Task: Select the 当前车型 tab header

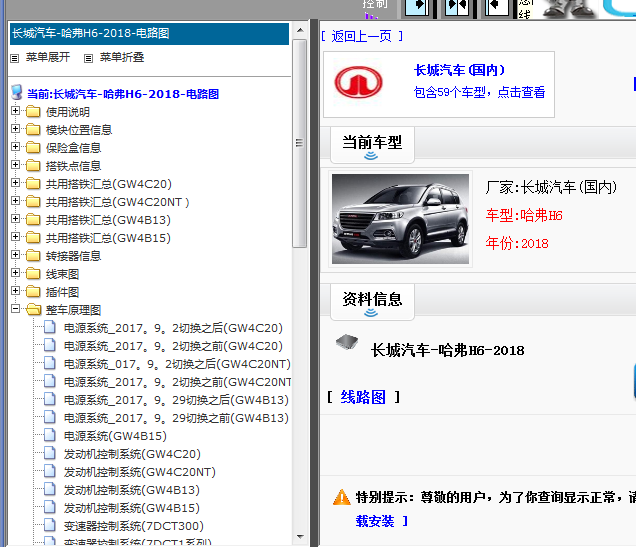Action: (x=372, y=144)
